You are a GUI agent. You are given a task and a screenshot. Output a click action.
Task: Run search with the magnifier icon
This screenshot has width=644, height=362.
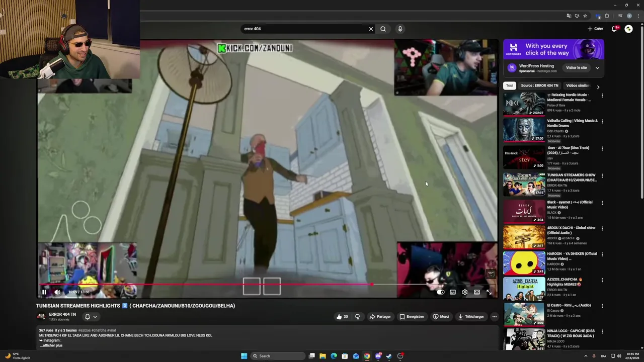[383, 29]
